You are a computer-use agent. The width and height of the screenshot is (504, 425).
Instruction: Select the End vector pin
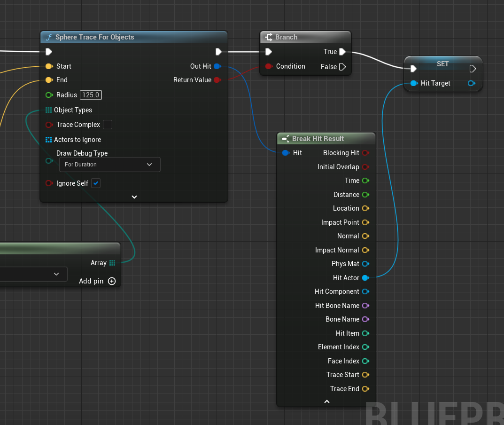49,80
